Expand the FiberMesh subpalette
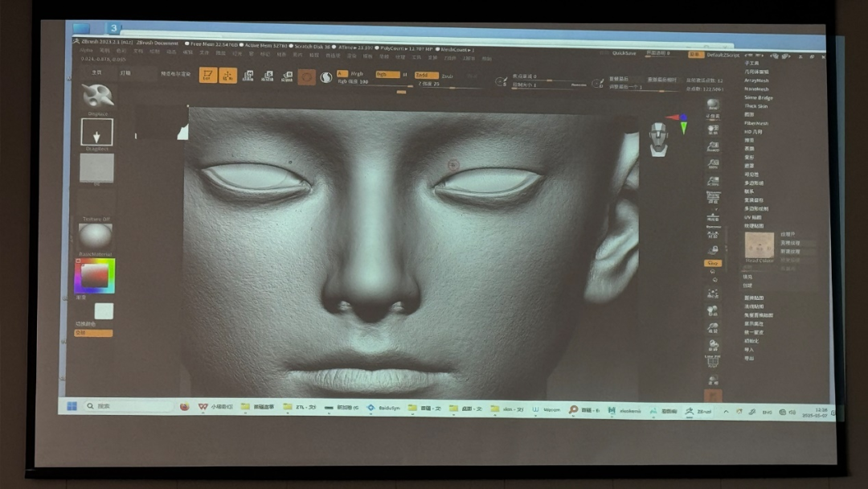The width and height of the screenshot is (868, 489). [756, 123]
